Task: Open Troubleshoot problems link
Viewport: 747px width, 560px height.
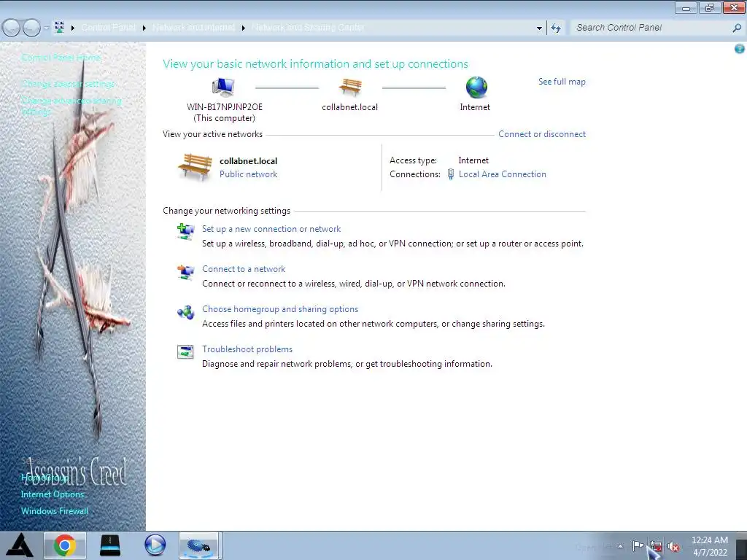Action: tap(247, 349)
